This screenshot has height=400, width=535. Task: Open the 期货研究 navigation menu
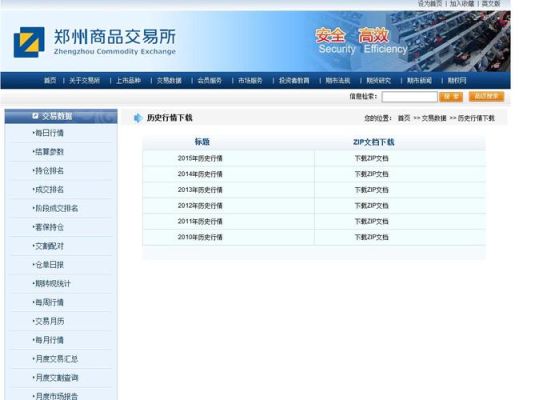click(x=379, y=81)
